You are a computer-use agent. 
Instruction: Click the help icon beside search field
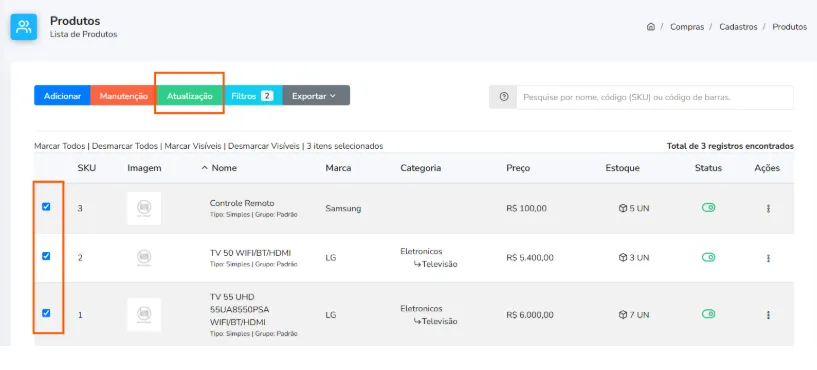click(503, 97)
